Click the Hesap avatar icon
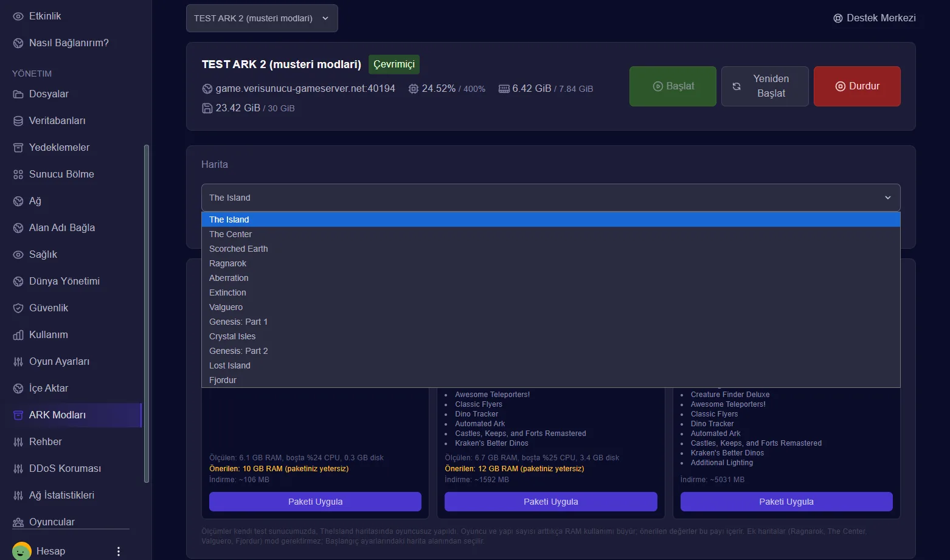This screenshot has height=560, width=950. (22, 551)
